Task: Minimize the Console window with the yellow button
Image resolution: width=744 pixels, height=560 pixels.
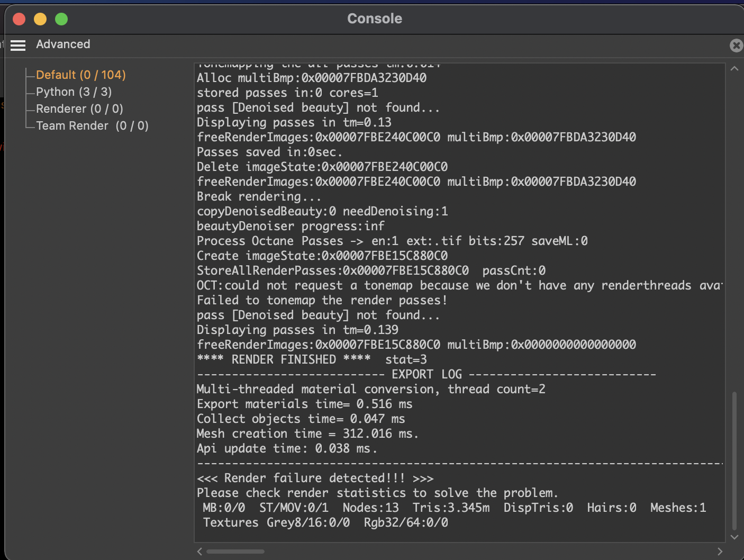Action: click(40, 19)
